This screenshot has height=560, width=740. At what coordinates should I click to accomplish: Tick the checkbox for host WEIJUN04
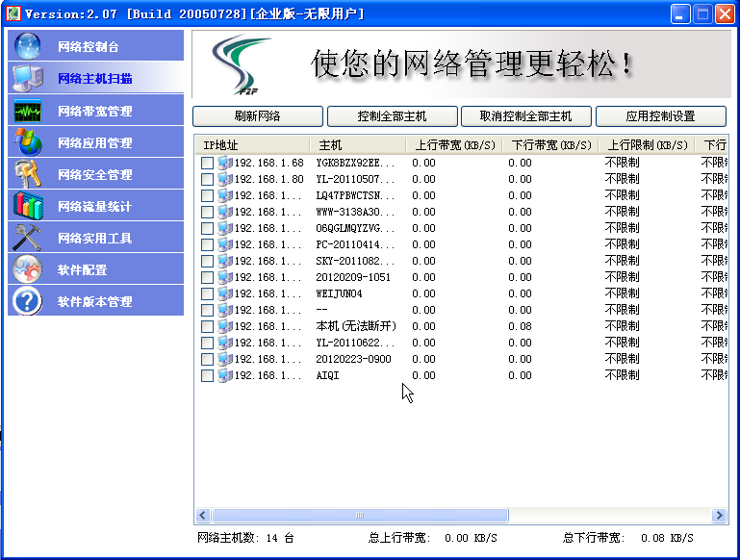pos(207,293)
